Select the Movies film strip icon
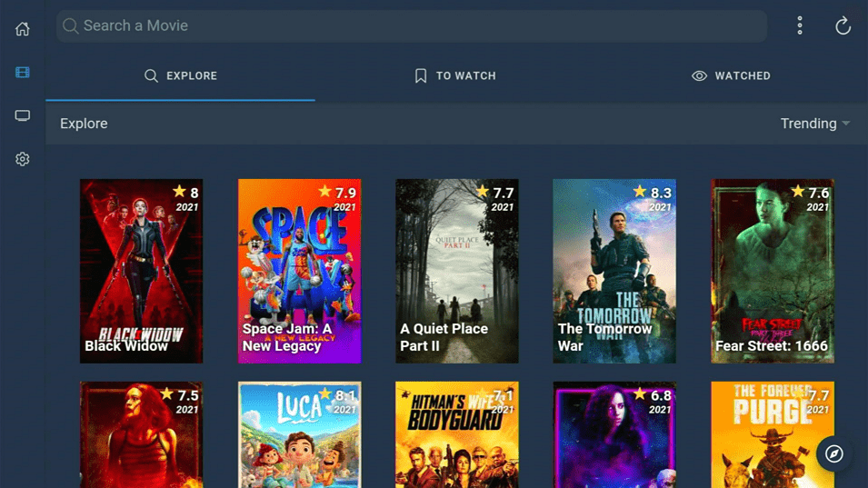Screen dimensions: 868x488 click(x=22, y=73)
